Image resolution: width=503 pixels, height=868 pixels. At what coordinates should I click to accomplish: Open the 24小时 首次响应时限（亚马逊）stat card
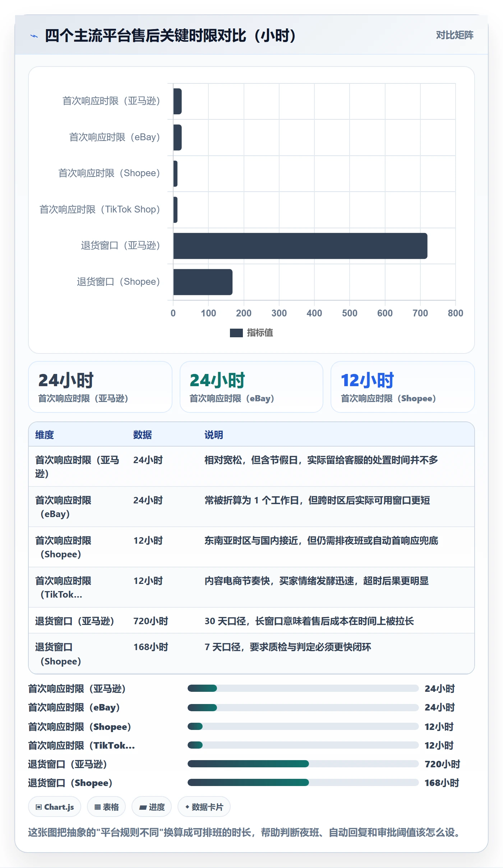100,387
